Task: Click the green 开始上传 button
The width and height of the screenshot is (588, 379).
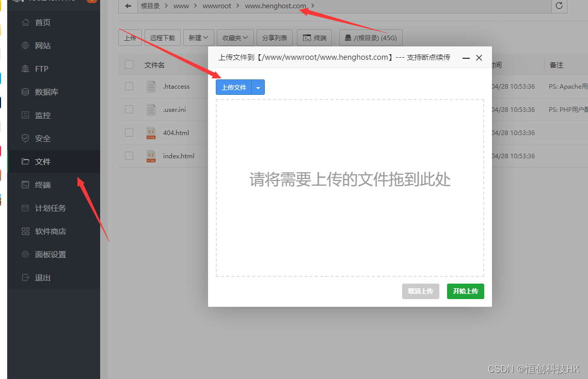Action: (465, 291)
